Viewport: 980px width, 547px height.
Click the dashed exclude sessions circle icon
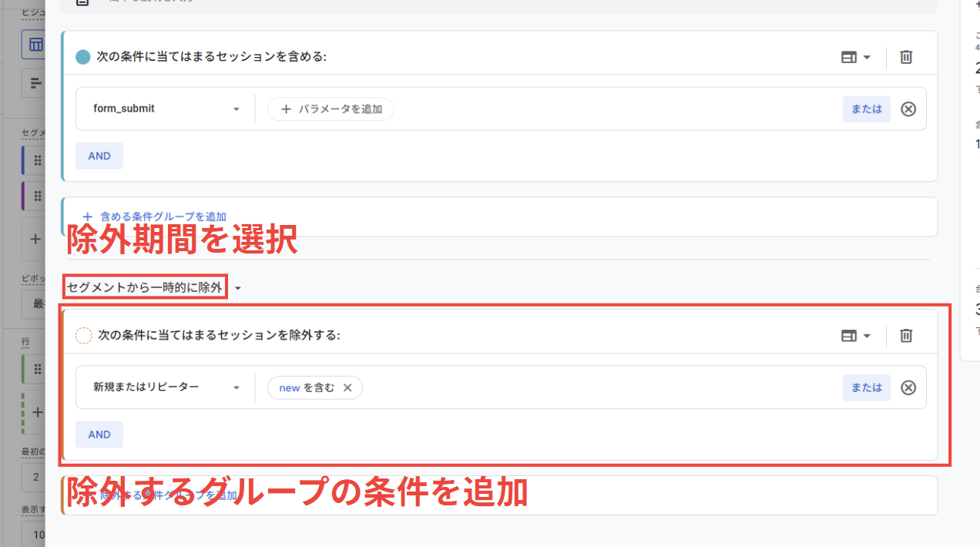(83, 336)
